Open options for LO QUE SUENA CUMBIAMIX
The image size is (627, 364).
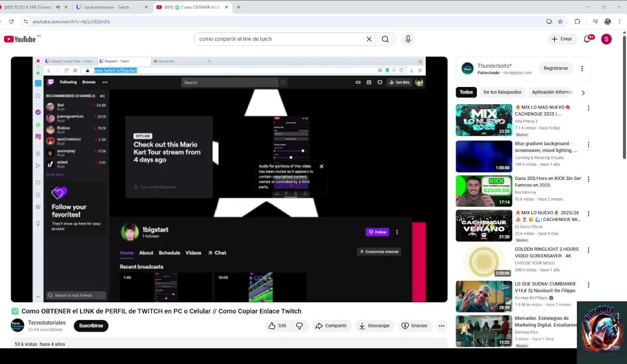(x=588, y=285)
